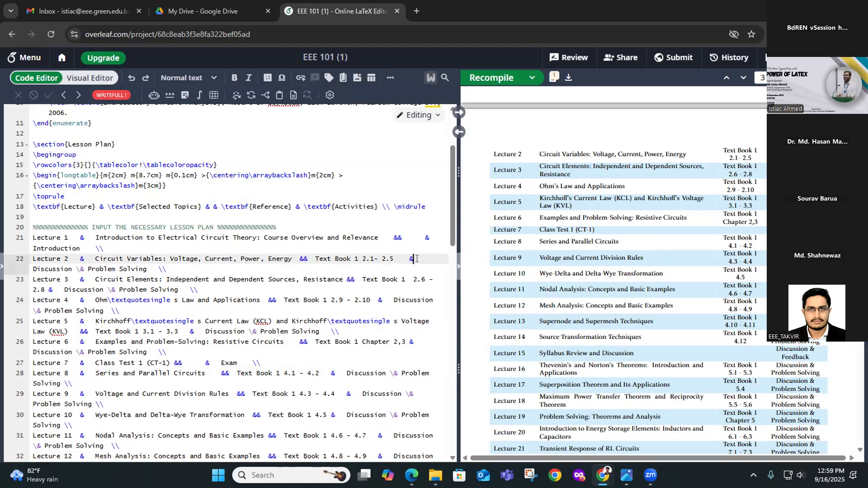
Task: Click the PDF horizontal scrollbar
Action: [x=658, y=458]
